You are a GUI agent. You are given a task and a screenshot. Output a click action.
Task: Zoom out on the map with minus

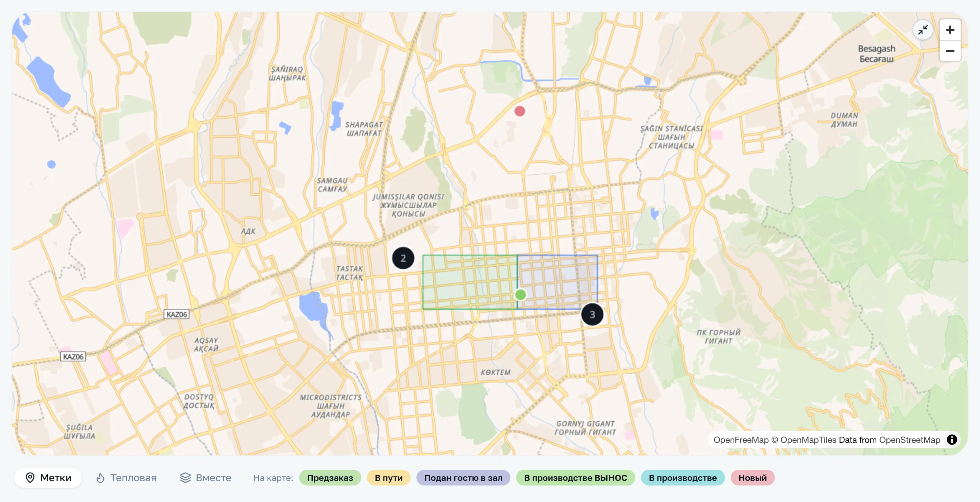(x=950, y=51)
